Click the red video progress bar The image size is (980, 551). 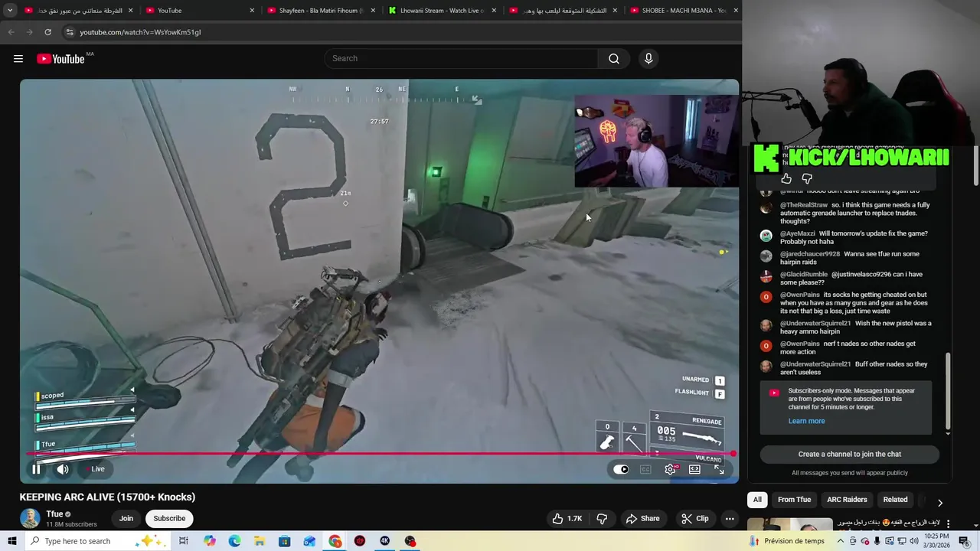pyautogui.click(x=380, y=454)
